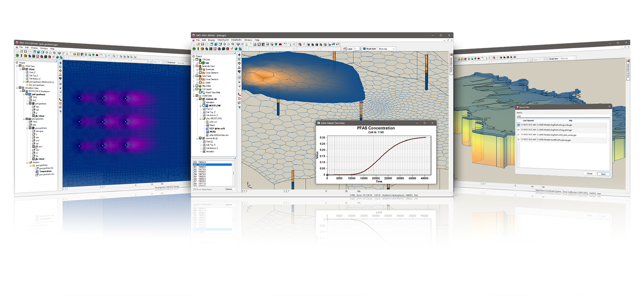This screenshot has height=296, width=644.
Task: Click Display Options monitor icon in center toolbar
Action: (238, 44)
